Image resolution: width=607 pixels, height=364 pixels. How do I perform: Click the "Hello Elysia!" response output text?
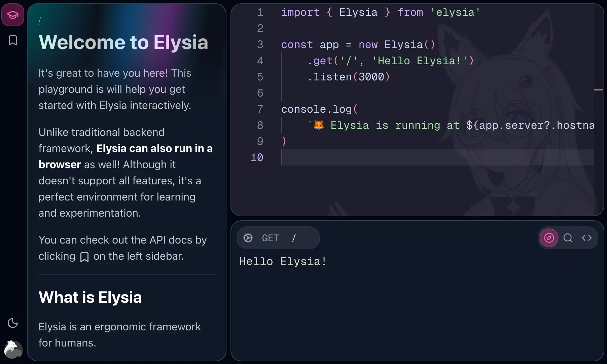pos(283,261)
